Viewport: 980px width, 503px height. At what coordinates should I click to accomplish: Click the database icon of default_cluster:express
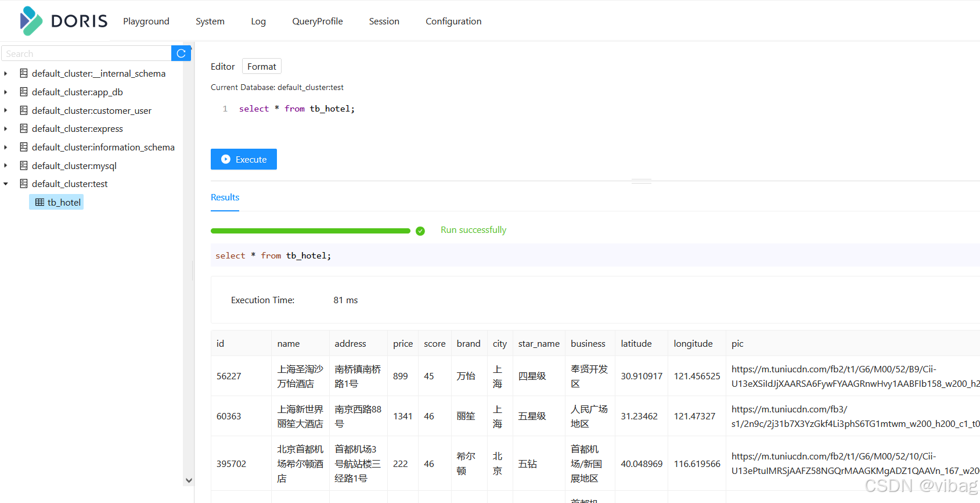24,128
